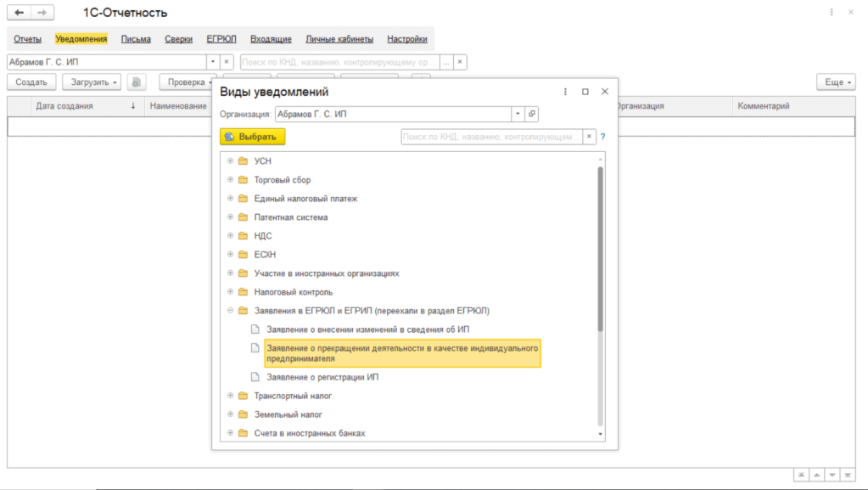The width and height of the screenshot is (868, 490).
Task: Open the Настройки tab
Action: click(407, 39)
